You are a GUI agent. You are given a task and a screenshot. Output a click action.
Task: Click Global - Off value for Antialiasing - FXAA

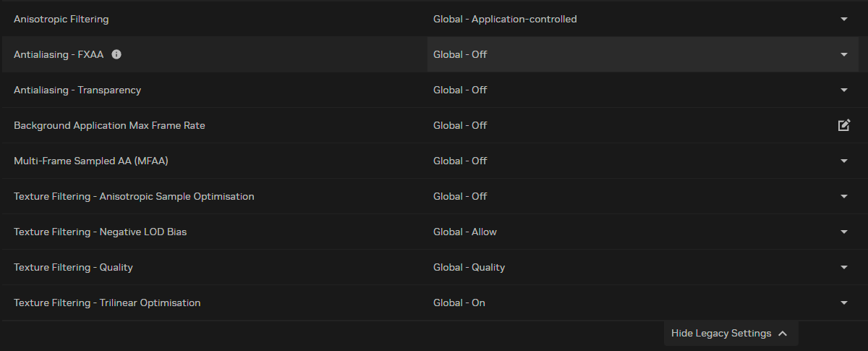point(460,54)
